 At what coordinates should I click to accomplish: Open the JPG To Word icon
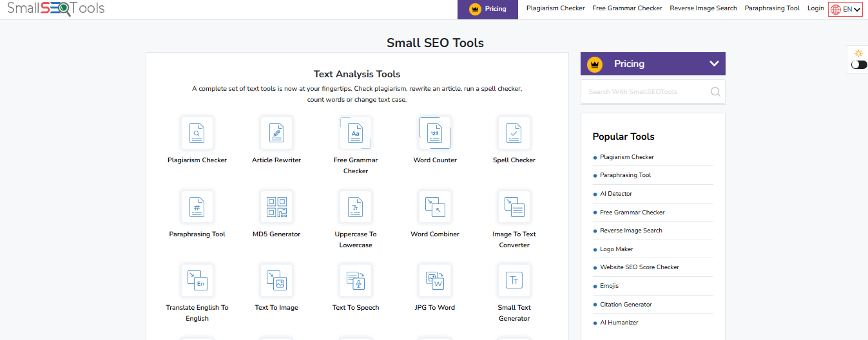click(x=435, y=280)
